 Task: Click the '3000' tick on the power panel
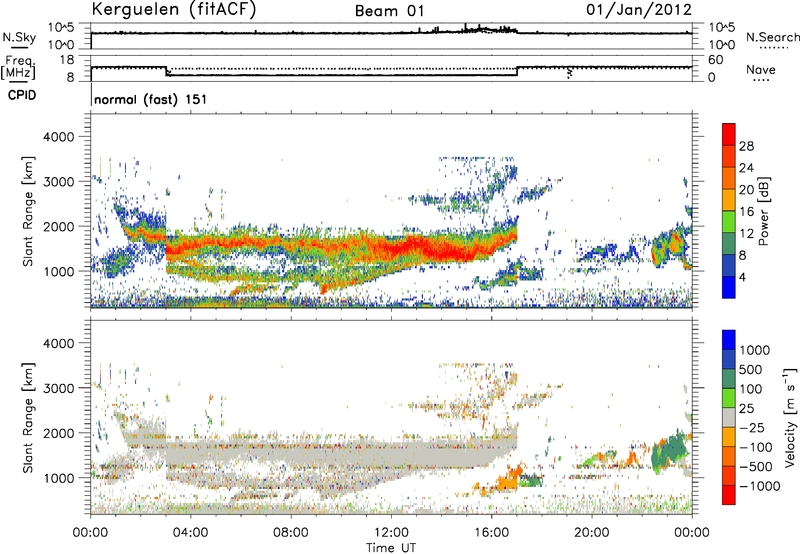(58, 182)
